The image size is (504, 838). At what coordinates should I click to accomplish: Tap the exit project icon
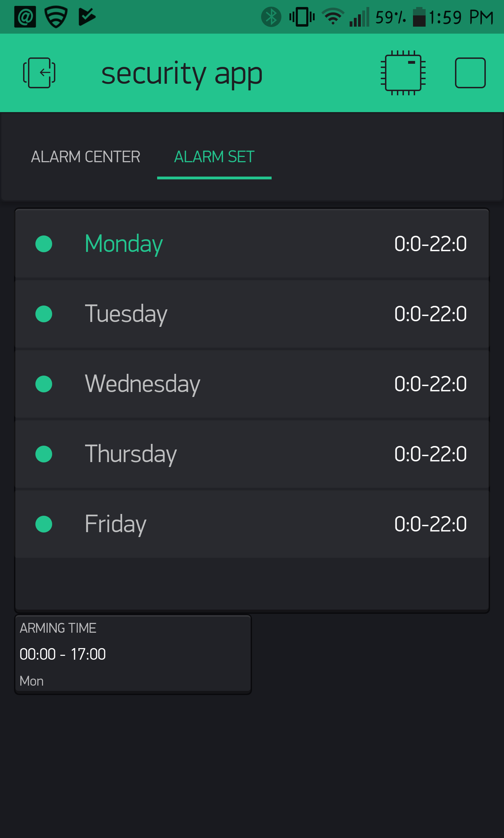tap(39, 73)
